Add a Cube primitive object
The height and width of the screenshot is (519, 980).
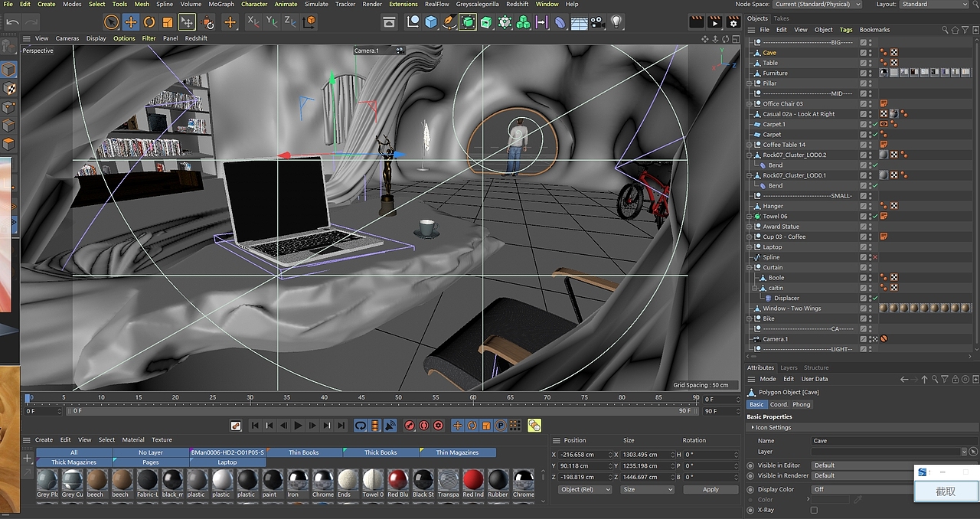point(431,22)
